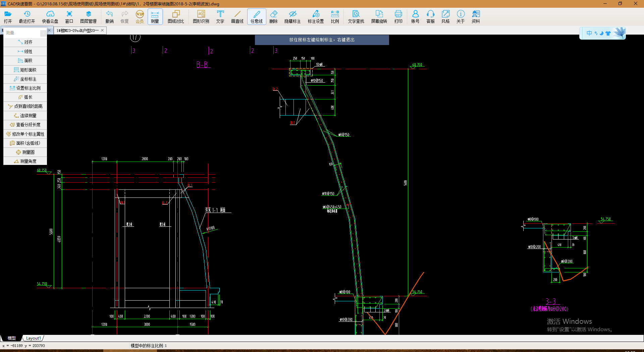Screen dimensions: 644x352
Task: Close the 1#楼M23-29s drawing tab
Action: click(x=102, y=30)
